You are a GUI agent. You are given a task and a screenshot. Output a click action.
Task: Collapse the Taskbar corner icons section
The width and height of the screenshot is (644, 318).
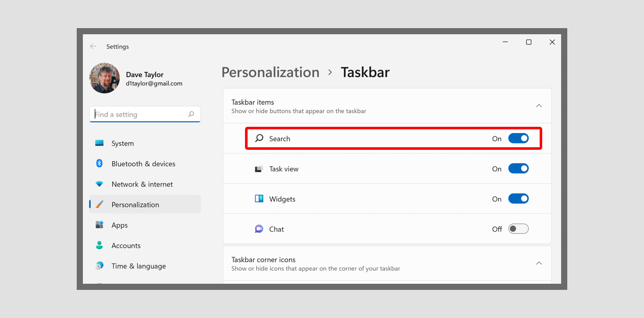pyautogui.click(x=539, y=263)
